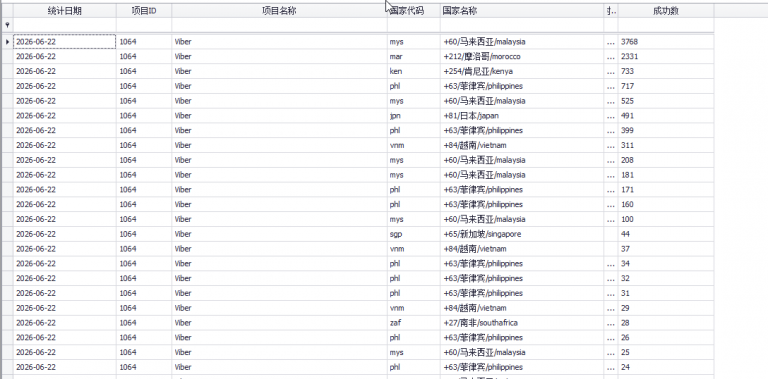Focus the filter box under 项目ID
The width and height of the screenshot is (768, 379).
coord(144,24)
